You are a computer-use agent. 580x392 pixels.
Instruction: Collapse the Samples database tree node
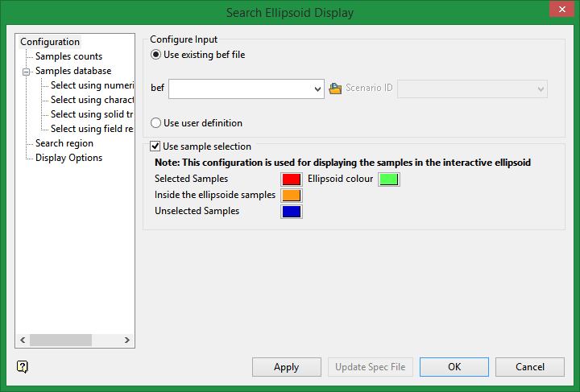click(27, 72)
